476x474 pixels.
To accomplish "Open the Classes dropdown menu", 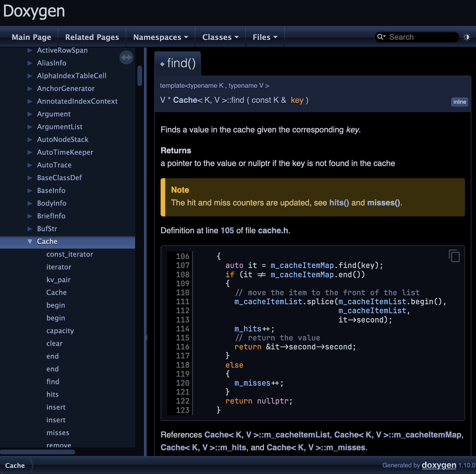I will click(x=220, y=37).
